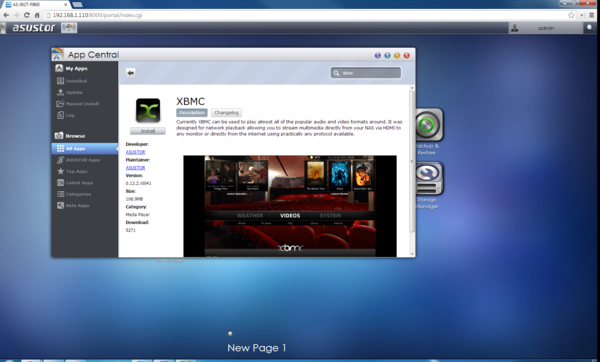Click the XBMC screenshot preview
The image size is (600, 362).
point(290,206)
